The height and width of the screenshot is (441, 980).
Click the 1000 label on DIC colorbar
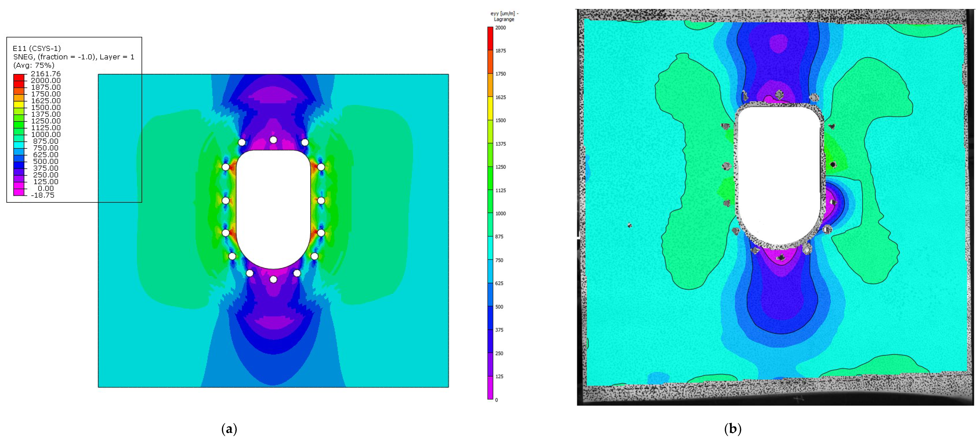[501, 214]
